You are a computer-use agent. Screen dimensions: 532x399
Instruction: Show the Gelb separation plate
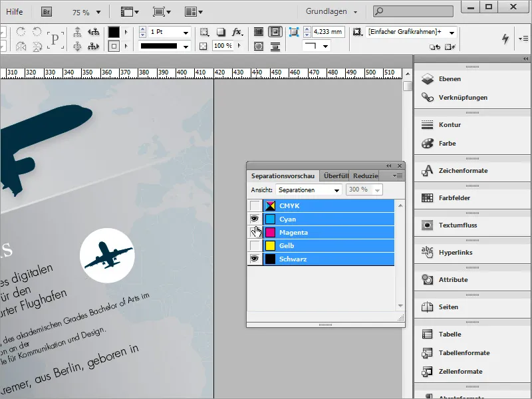254,246
